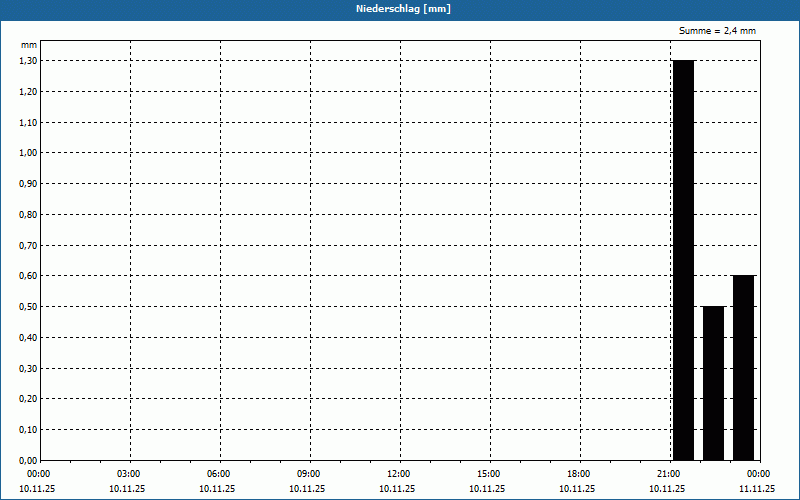This screenshot has height=500, width=800.
Task: Click the 11.11.25 date label
Action: tap(757, 489)
